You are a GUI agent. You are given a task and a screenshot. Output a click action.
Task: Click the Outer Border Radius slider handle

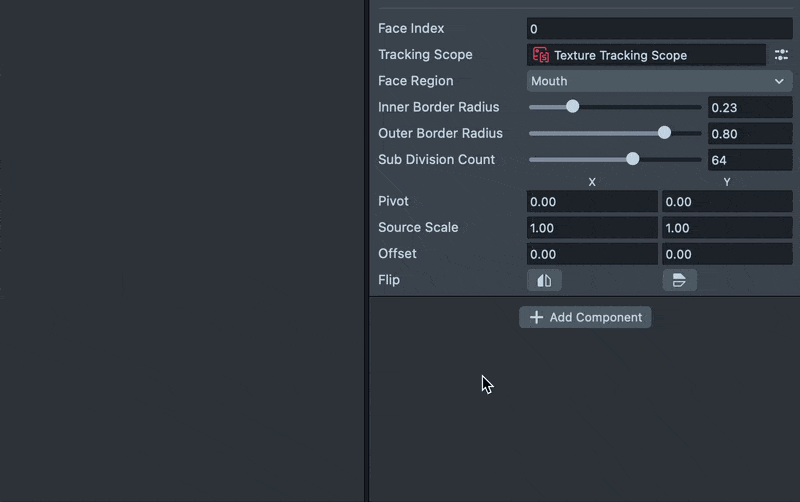(x=664, y=133)
